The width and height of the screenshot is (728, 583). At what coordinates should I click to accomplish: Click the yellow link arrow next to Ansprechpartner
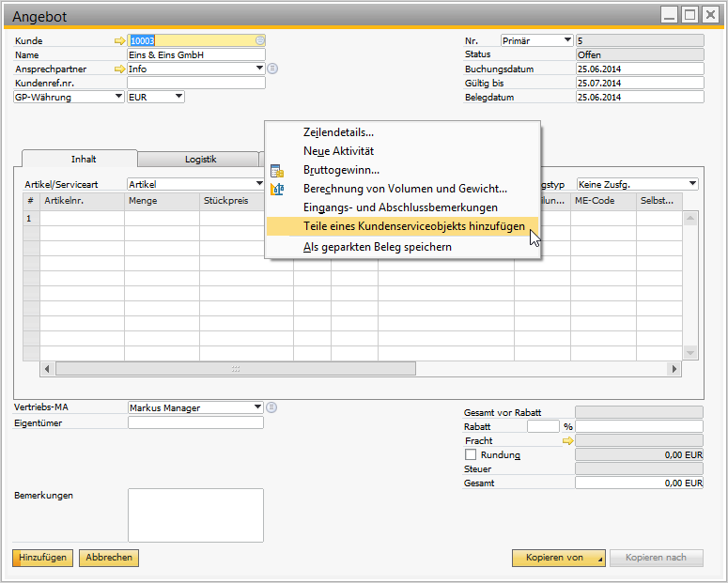pos(119,69)
